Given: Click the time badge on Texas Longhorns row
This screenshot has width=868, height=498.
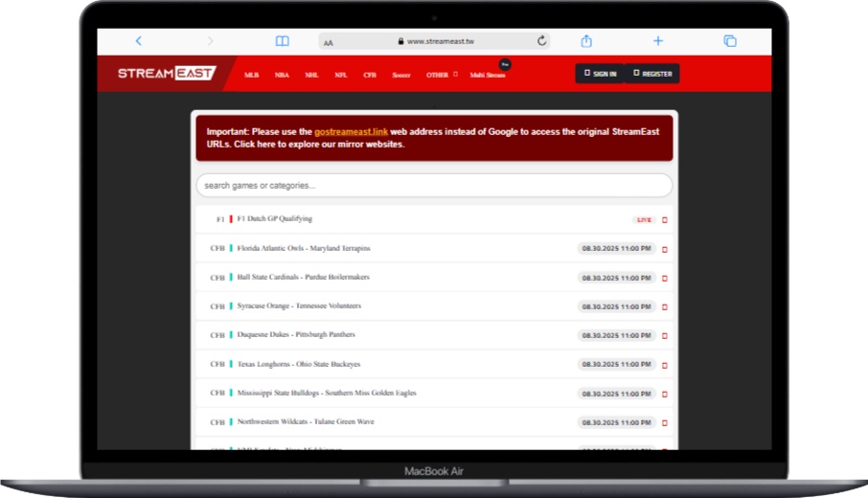Looking at the screenshot, I should click(x=616, y=364).
